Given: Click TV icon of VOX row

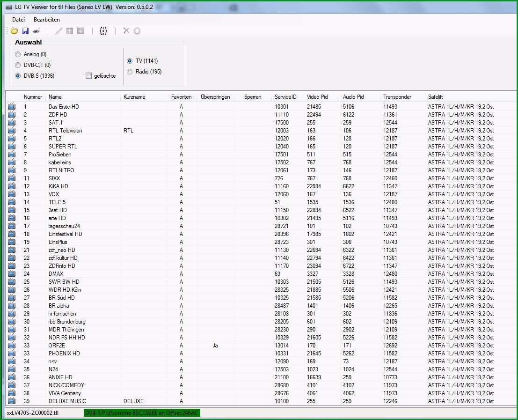Looking at the screenshot, I should click(x=12, y=194).
